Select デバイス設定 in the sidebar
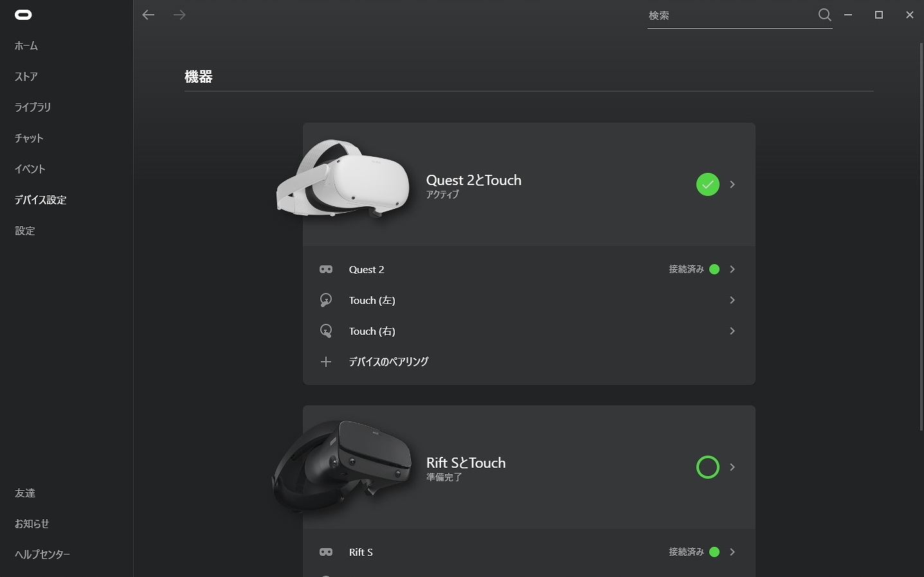Viewport: 924px width, 577px height. 41,200
